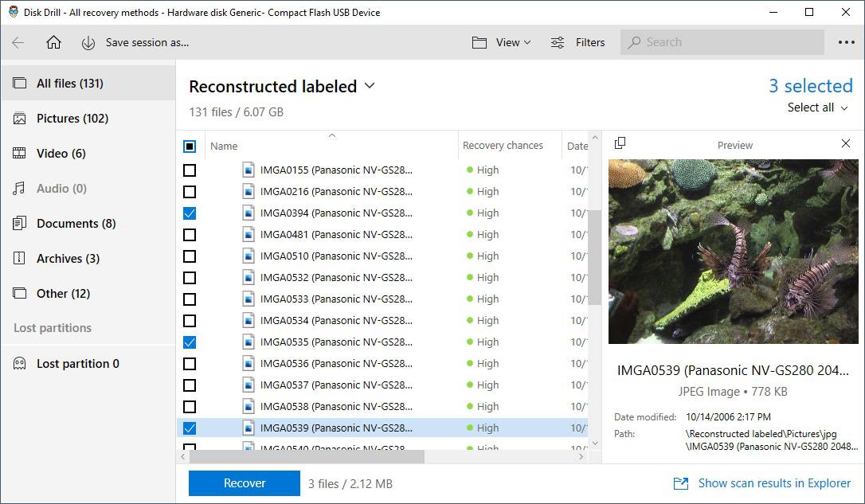Image resolution: width=865 pixels, height=504 pixels.
Task: Click the Home icon in toolbar
Action: pos(53,43)
